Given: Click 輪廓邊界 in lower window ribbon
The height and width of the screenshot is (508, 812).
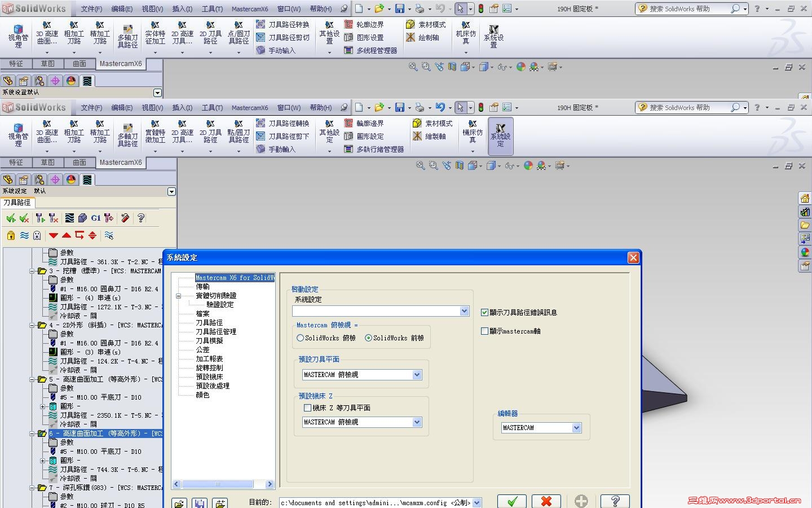Looking at the screenshot, I should tap(364, 123).
